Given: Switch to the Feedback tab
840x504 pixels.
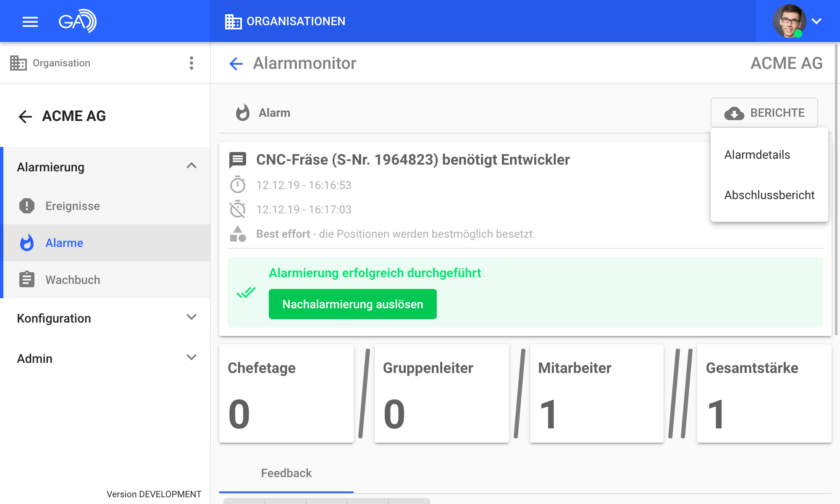Looking at the screenshot, I should (286, 473).
